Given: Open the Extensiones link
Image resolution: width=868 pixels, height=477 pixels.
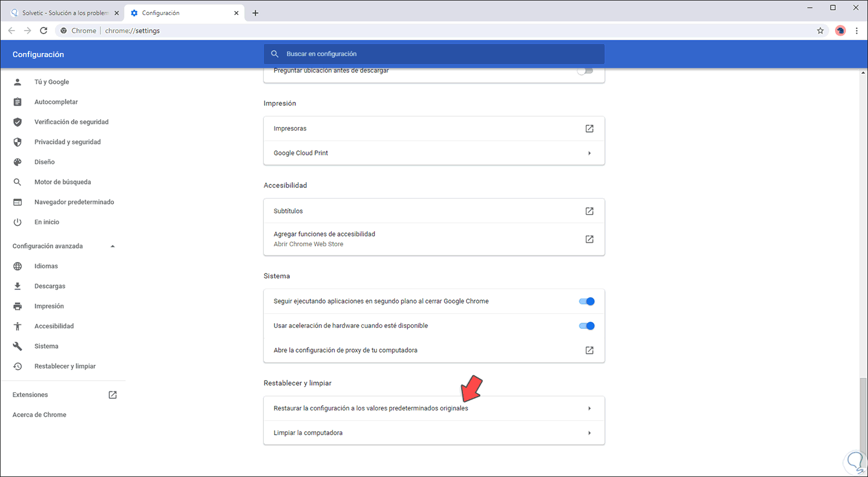Looking at the screenshot, I should 30,395.
